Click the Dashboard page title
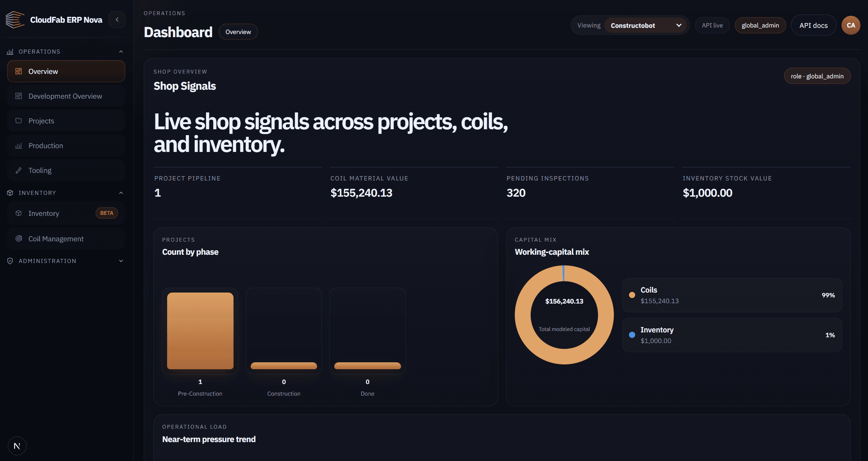Viewport: 868px width, 461px height. click(178, 32)
